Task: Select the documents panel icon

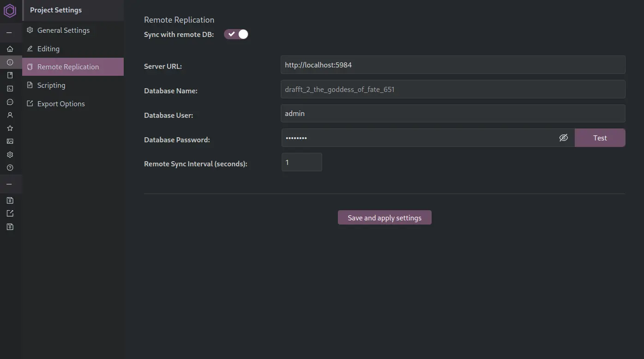Action: coord(10,74)
